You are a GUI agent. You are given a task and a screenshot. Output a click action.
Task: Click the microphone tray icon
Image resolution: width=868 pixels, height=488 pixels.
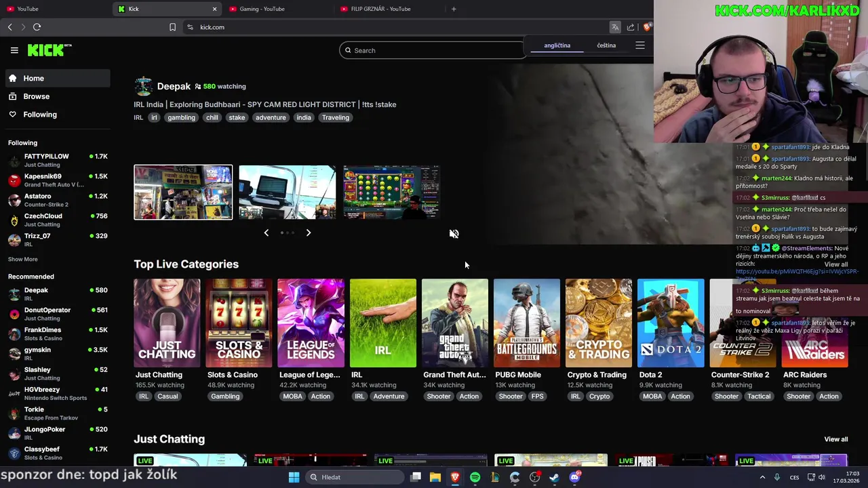[x=777, y=477]
